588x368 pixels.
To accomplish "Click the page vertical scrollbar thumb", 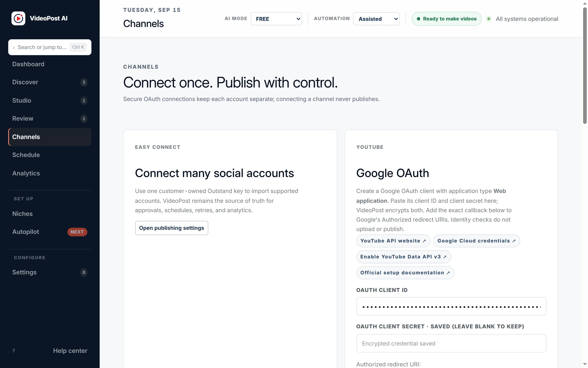I will point(585,66).
